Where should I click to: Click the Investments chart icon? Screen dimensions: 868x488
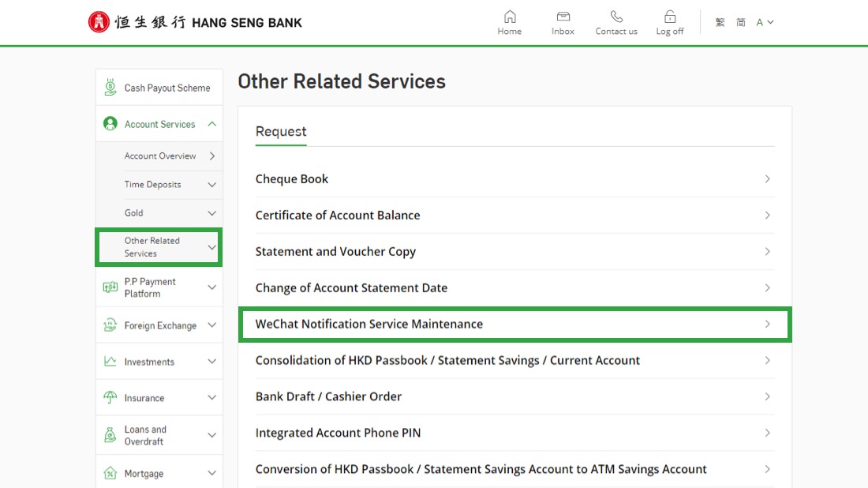click(x=110, y=361)
